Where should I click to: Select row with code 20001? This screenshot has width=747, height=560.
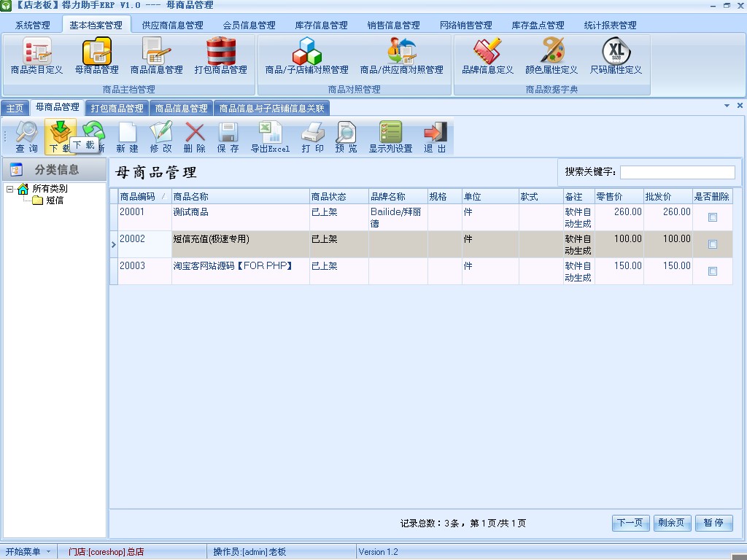click(x=425, y=217)
